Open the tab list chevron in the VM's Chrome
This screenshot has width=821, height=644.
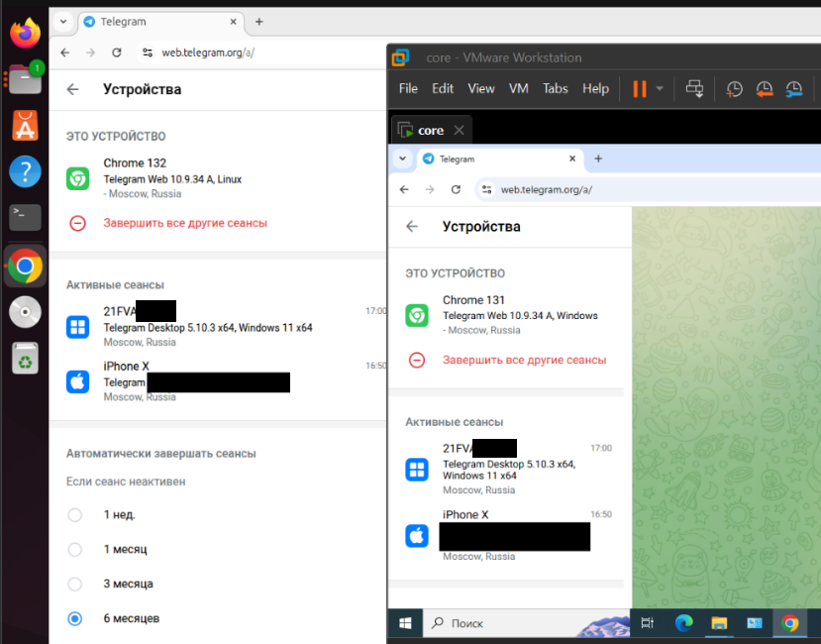coord(402,159)
